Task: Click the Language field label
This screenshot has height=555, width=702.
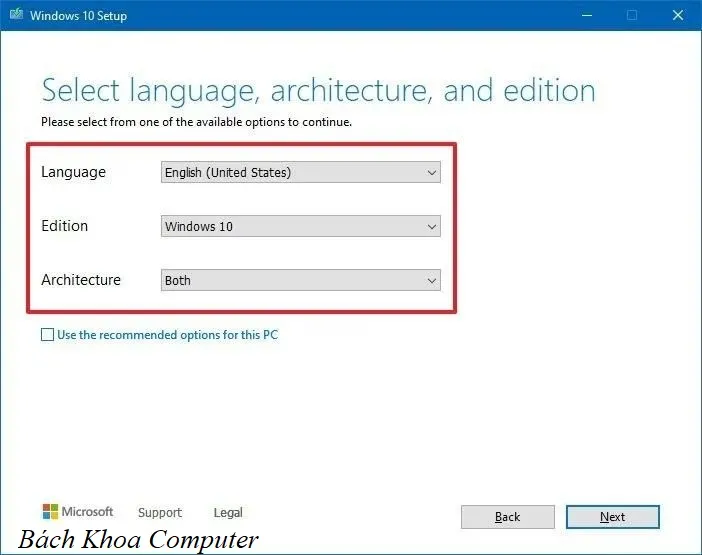Action: click(x=73, y=172)
